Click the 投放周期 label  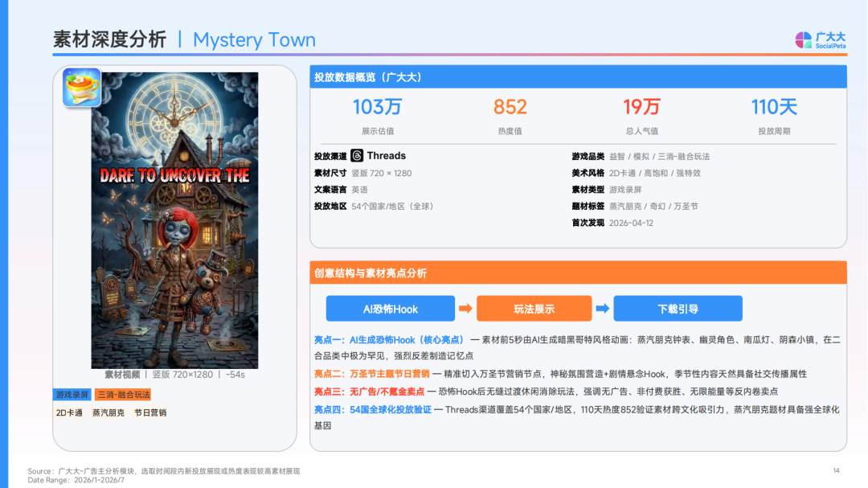tap(774, 131)
